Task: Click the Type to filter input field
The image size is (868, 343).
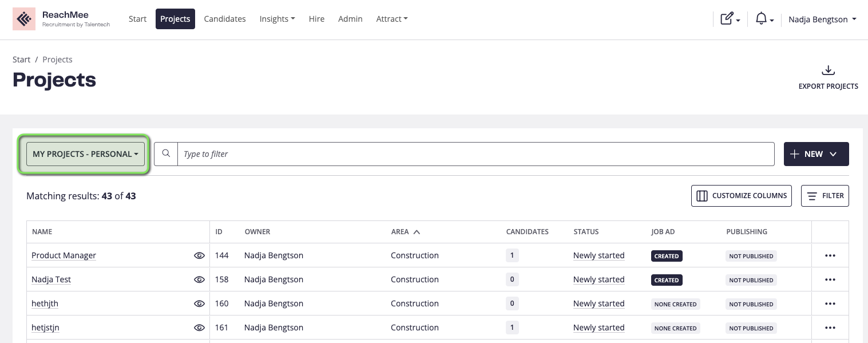Action: tap(475, 154)
